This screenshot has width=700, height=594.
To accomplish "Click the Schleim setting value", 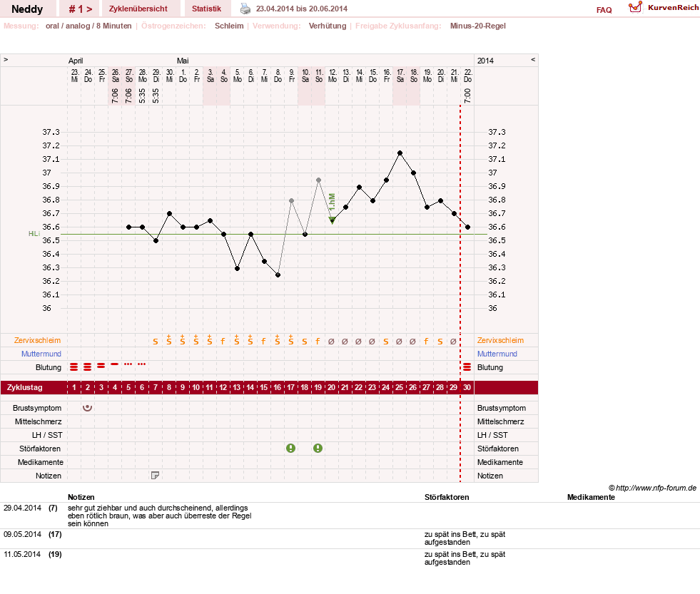I will point(229,26).
